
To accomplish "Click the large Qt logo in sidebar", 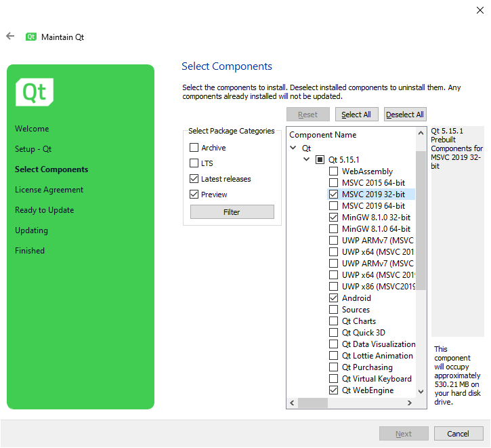I will [x=35, y=92].
